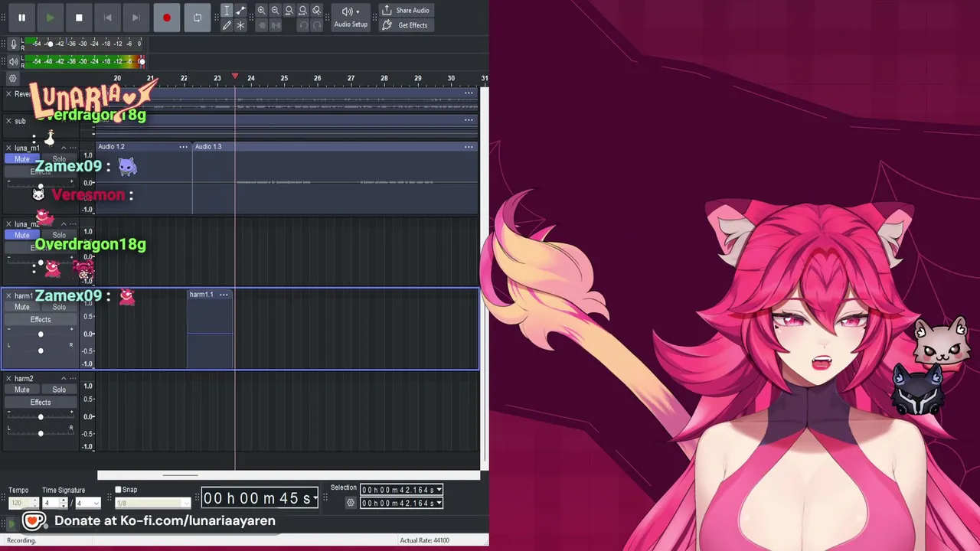Click the playback meter speaker icon
980x551 pixels.
[13, 61]
